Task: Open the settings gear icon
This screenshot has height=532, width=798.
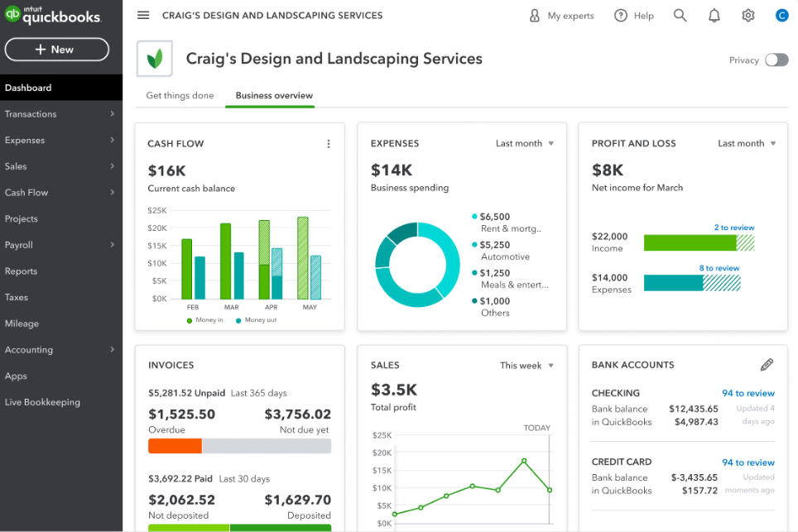Action: click(x=748, y=16)
